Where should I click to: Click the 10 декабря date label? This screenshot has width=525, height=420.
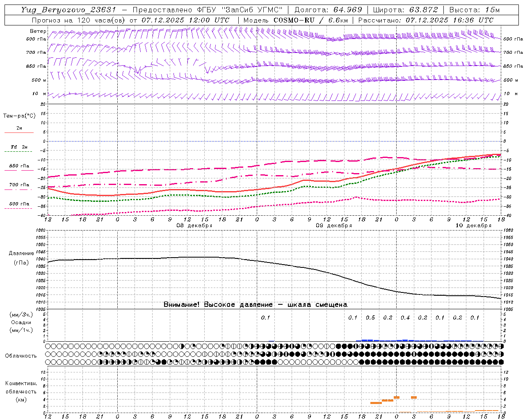(473, 226)
